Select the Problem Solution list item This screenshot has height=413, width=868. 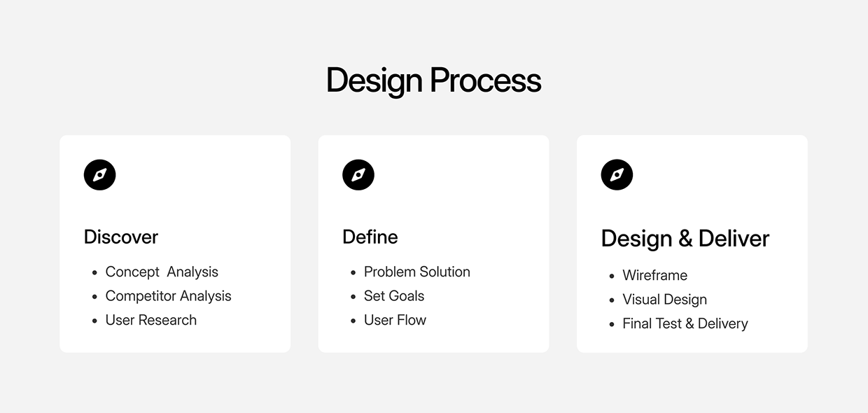pos(417,272)
